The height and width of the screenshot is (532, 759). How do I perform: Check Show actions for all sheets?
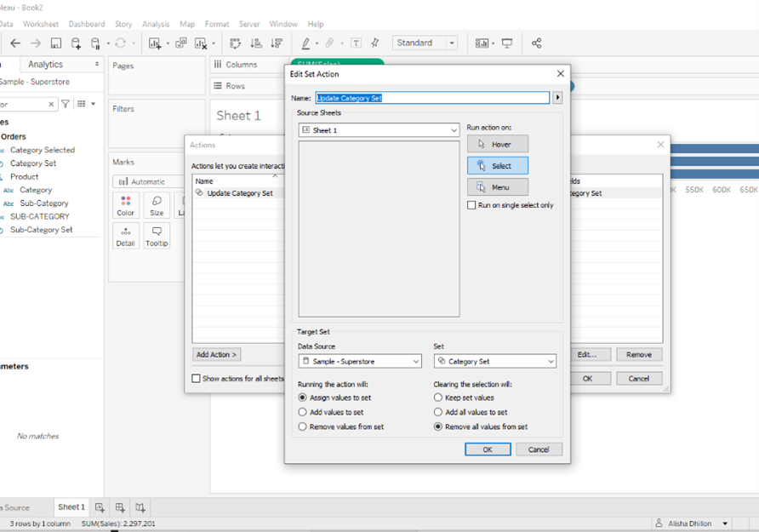[197, 379]
